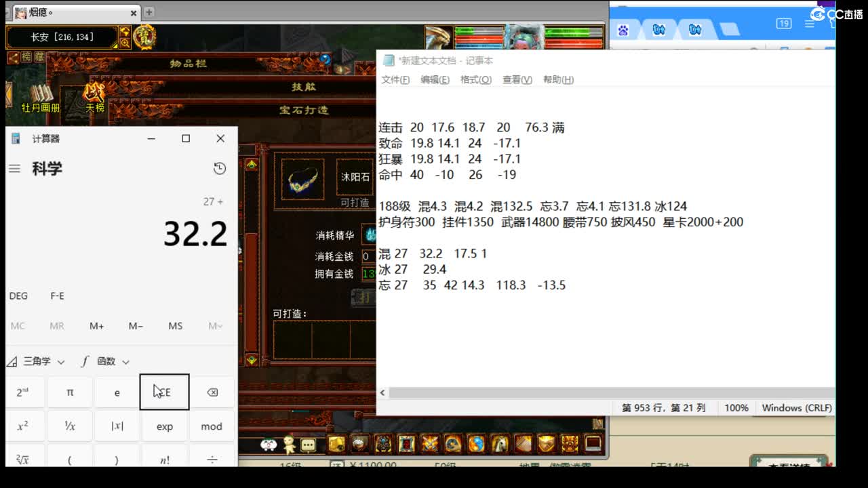Viewport: 868px width, 488px height.
Task: Click the 榜 small button in game
Action: coord(26,58)
